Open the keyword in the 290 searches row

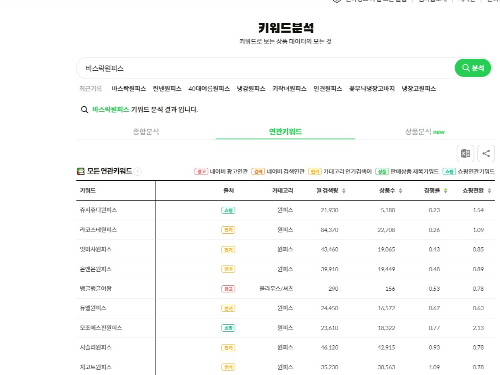(95, 288)
